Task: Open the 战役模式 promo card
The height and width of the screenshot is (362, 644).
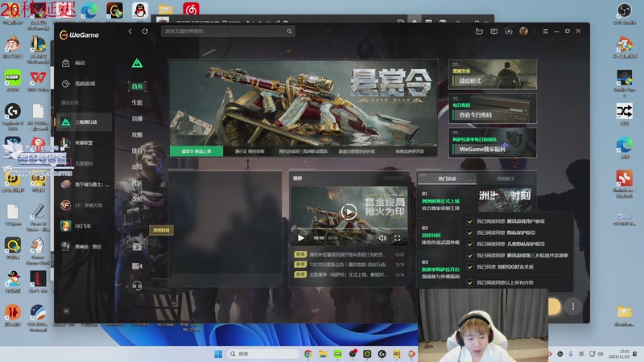Action: tap(493, 74)
